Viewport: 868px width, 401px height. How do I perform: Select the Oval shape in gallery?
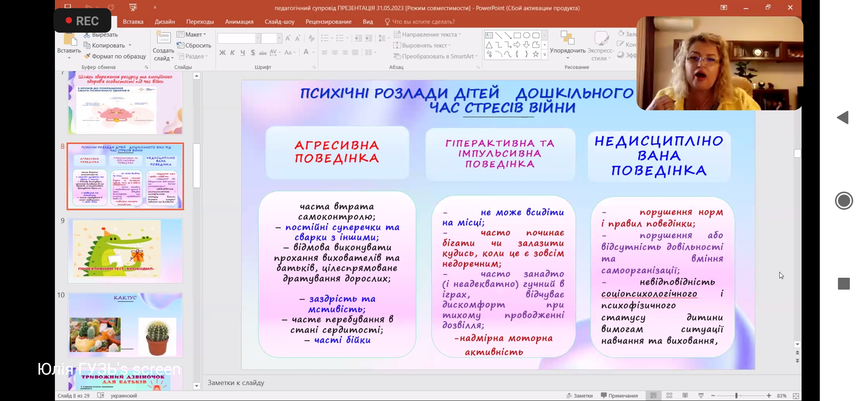(x=526, y=36)
